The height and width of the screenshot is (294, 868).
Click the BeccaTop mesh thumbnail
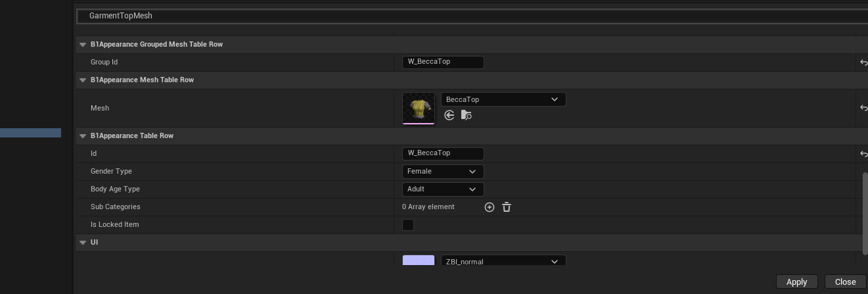[x=419, y=109]
